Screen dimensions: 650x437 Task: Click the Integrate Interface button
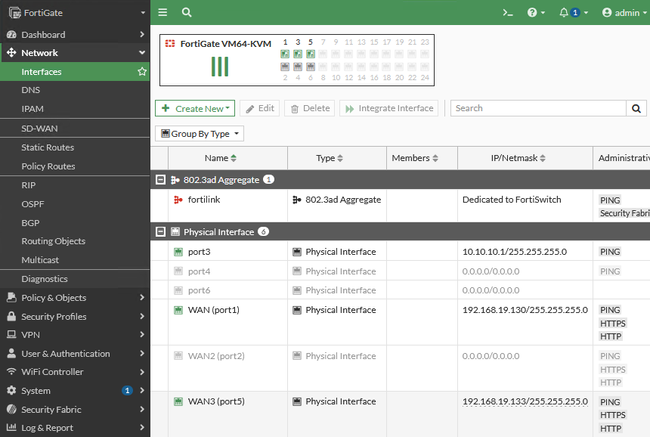pyautogui.click(x=389, y=108)
